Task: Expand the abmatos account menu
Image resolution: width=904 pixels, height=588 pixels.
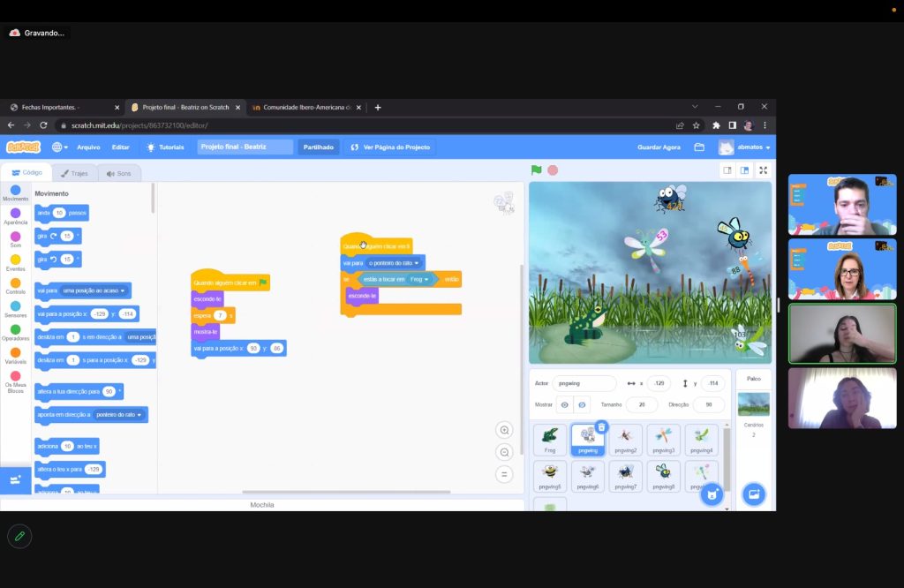Action: click(x=745, y=147)
